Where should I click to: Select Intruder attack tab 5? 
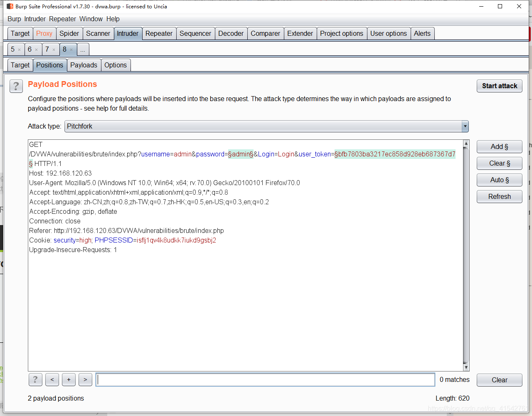(12, 50)
